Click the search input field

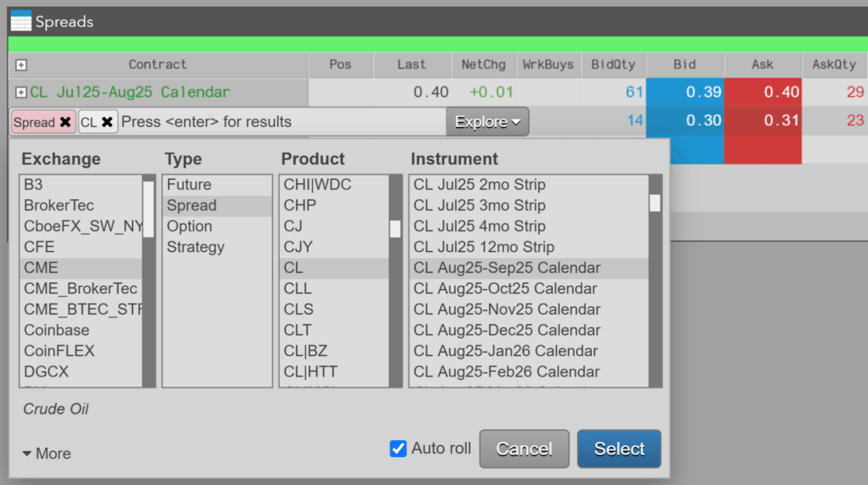click(282, 122)
